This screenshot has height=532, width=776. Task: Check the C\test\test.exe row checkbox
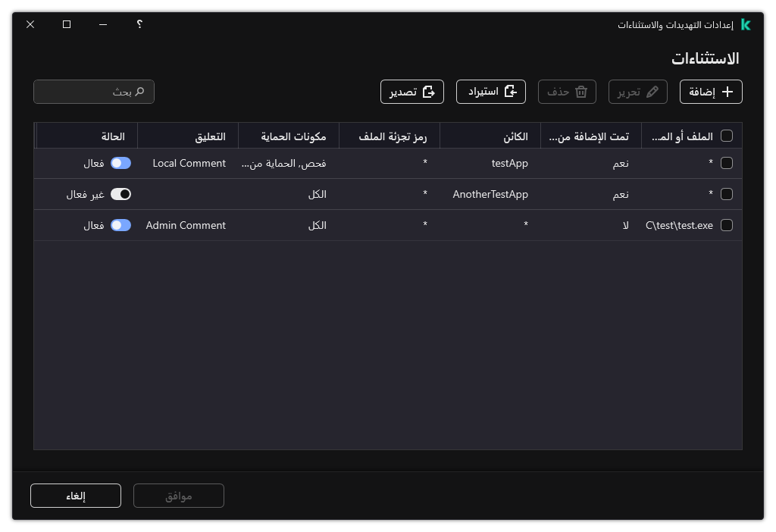(727, 225)
